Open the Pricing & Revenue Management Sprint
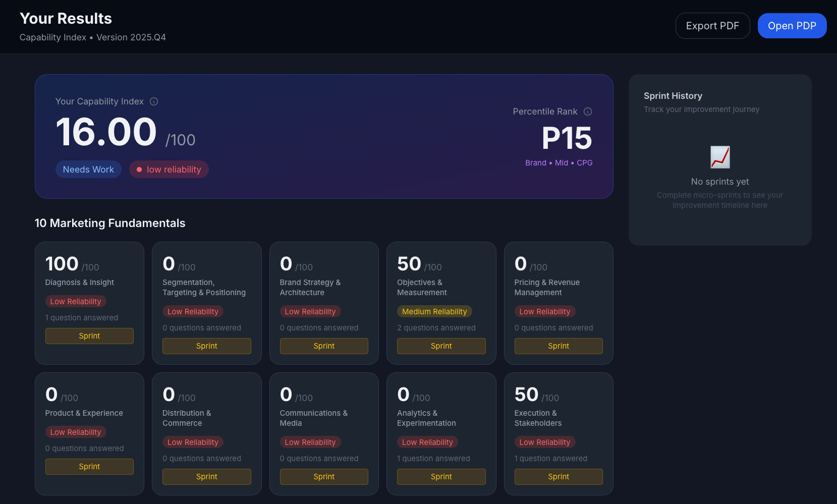This screenshot has height=504, width=837. [558, 346]
